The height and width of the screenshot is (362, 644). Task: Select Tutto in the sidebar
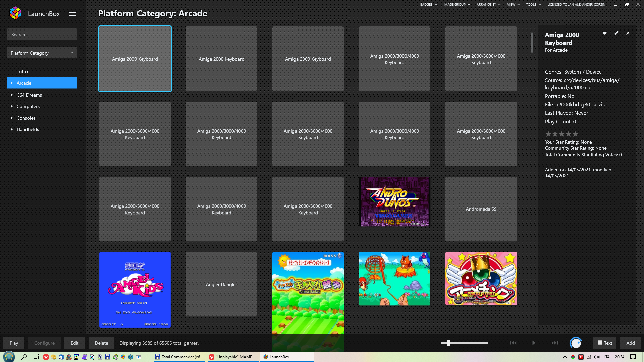[22, 71]
